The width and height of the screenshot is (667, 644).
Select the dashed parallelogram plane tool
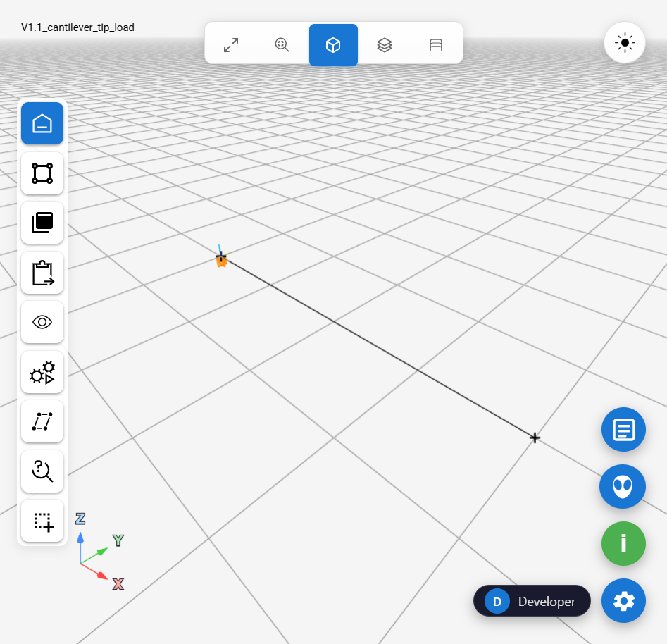click(x=42, y=421)
